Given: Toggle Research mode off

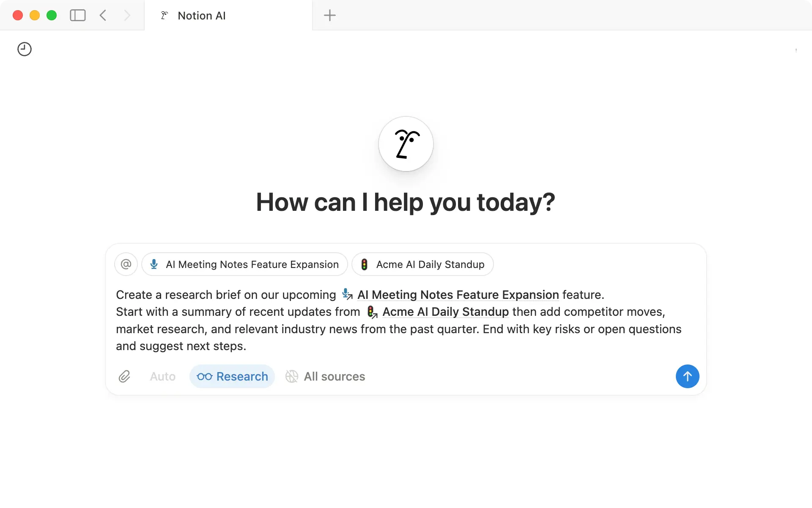Looking at the screenshot, I should point(232,376).
